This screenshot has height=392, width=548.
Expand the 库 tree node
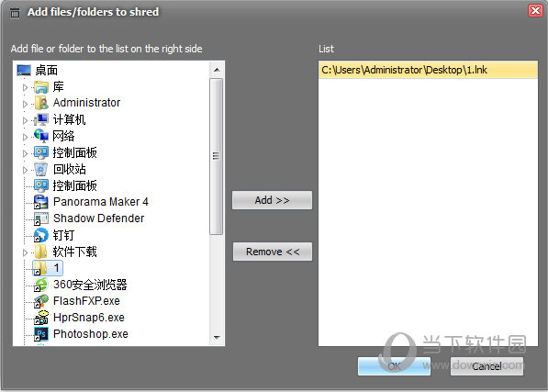coord(25,87)
